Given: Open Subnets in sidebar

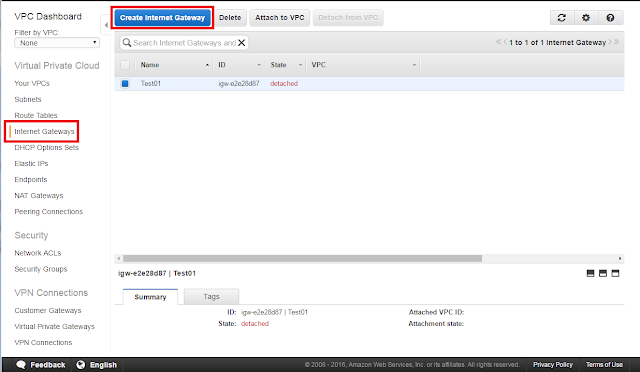Looking at the screenshot, I should point(28,99).
